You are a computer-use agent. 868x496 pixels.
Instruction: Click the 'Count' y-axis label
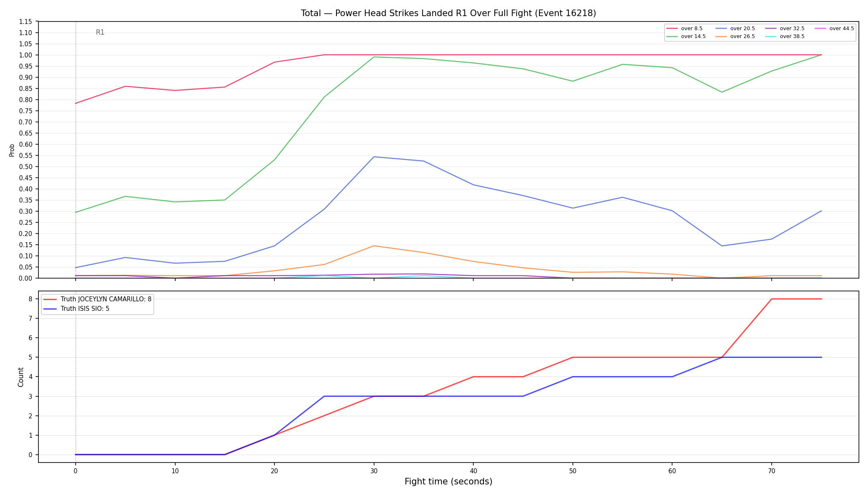[21, 377]
